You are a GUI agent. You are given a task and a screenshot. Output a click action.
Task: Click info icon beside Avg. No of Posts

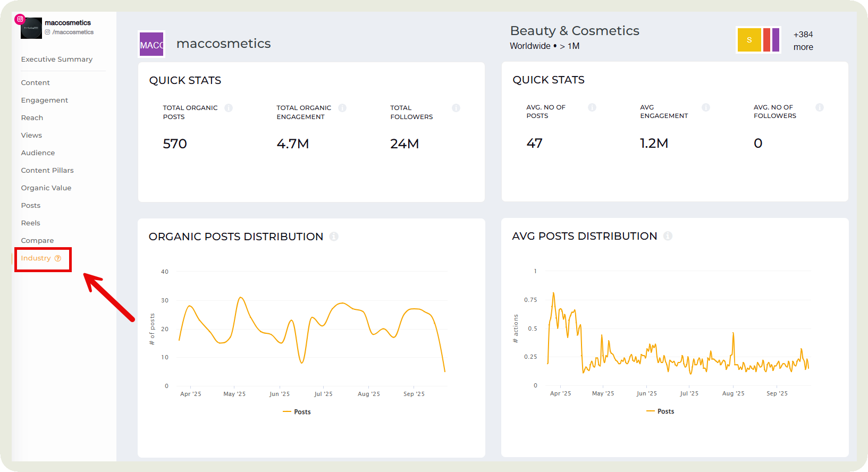pyautogui.click(x=592, y=107)
